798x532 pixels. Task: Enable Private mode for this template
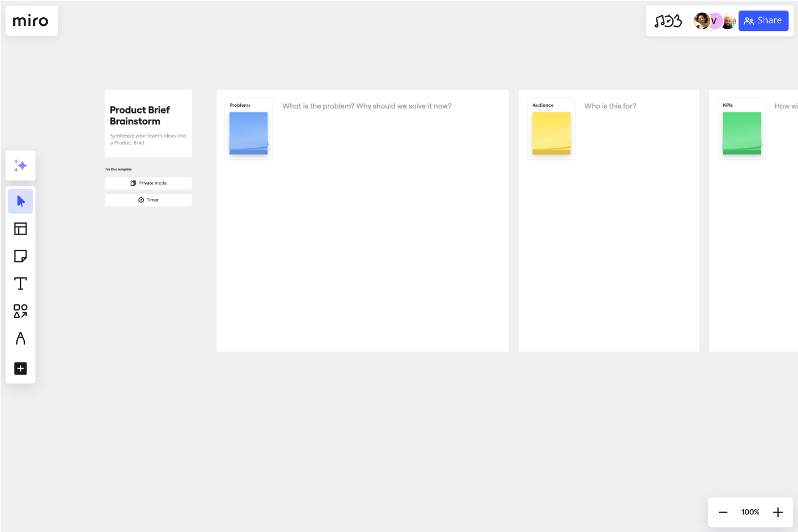tap(148, 183)
